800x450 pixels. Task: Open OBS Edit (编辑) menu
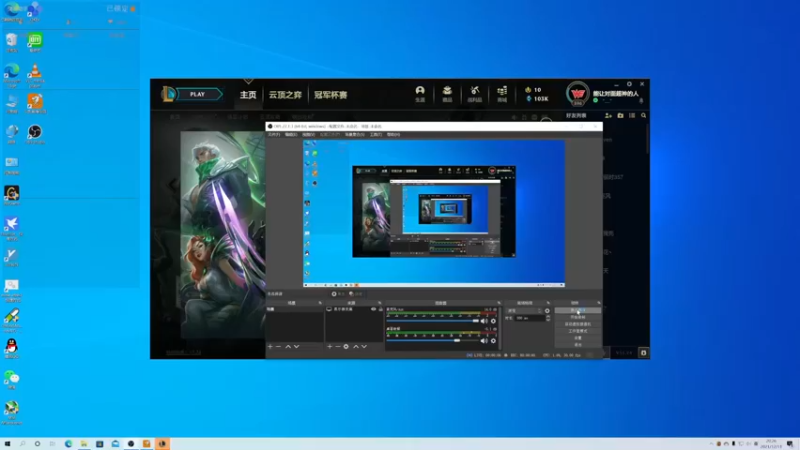(291, 135)
